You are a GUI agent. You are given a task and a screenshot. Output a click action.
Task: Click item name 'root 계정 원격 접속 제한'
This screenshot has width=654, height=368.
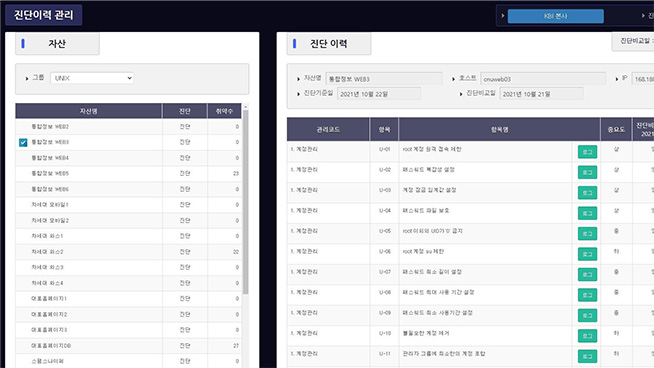[432, 149]
